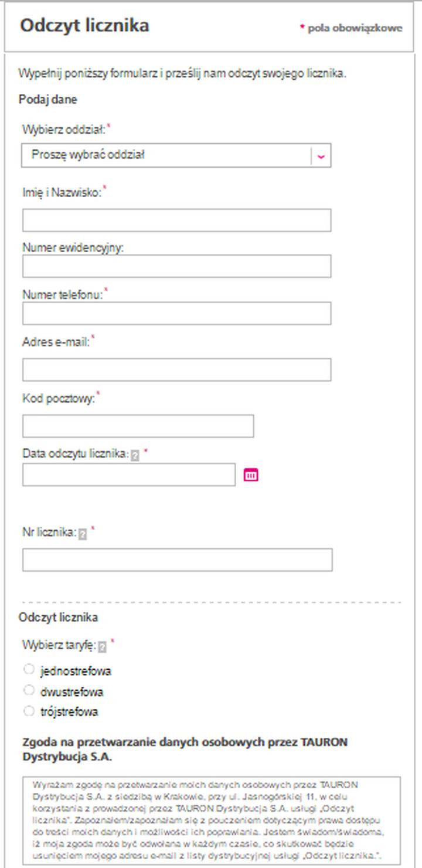
Task: Select the Adres e-mail text box
Action: click(x=176, y=370)
